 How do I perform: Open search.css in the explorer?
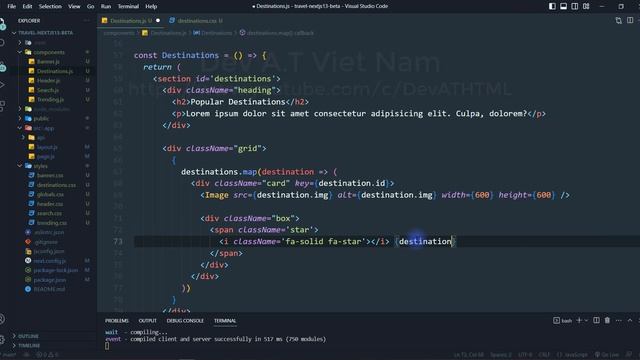49,213
